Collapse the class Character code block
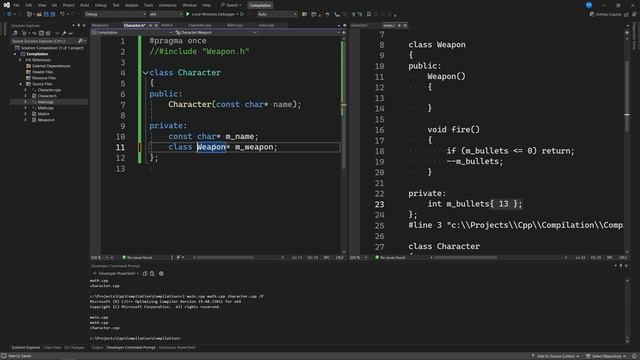Screen dimensions: 640x360 coord(145,73)
